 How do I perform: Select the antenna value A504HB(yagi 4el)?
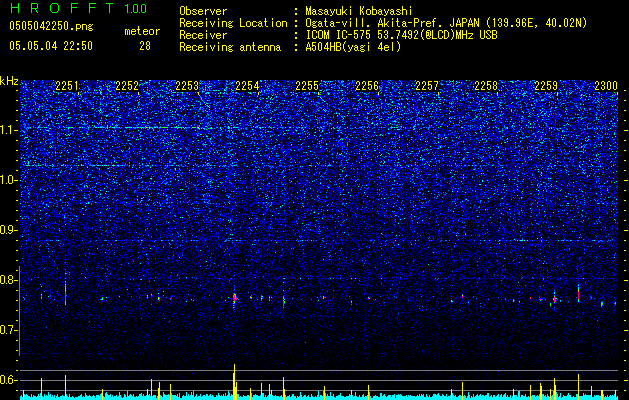tap(353, 47)
